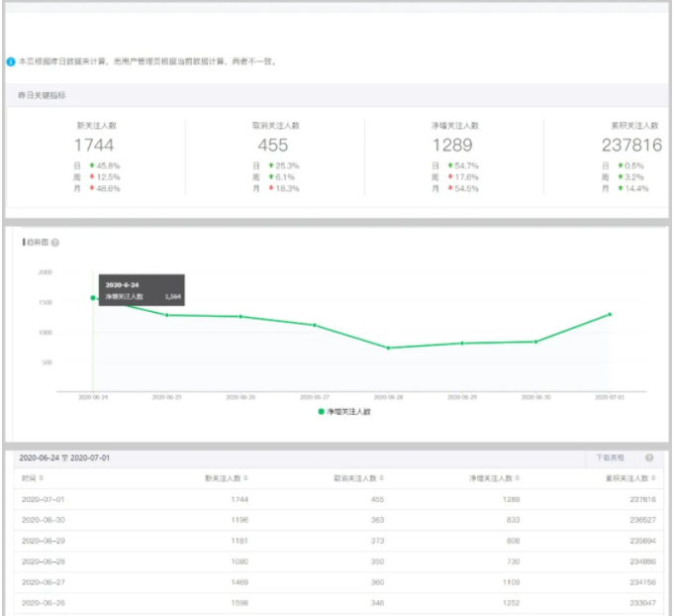Sort by 取消关注人数 column arrows

pyautogui.click(x=382, y=478)
